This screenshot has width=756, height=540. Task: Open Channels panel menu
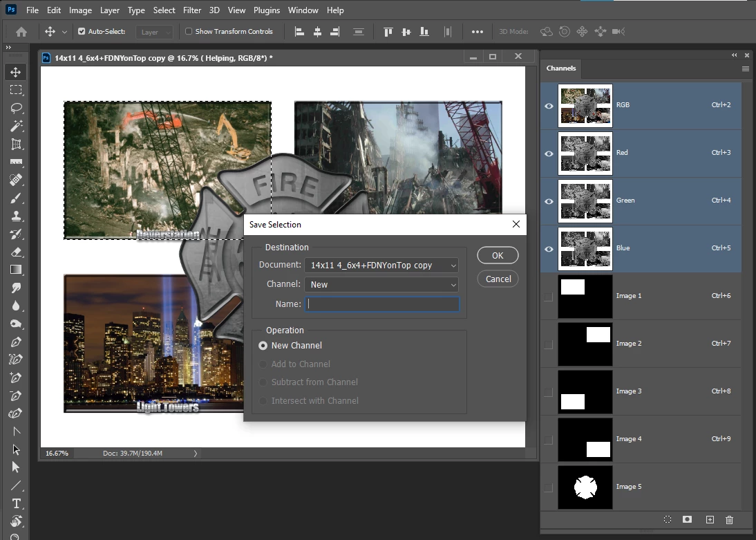pos(746,68)
